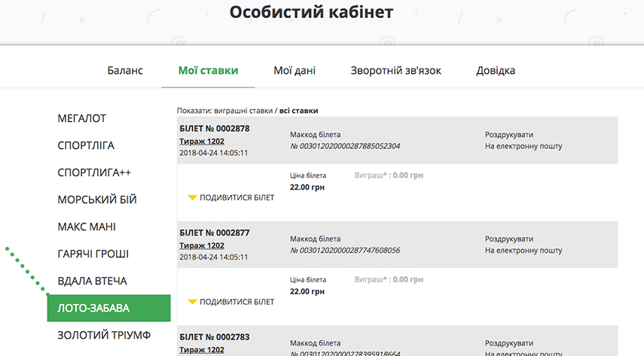Click the Особистий кабінет page title
Screen dimensions: 644x356
point(311,12)
